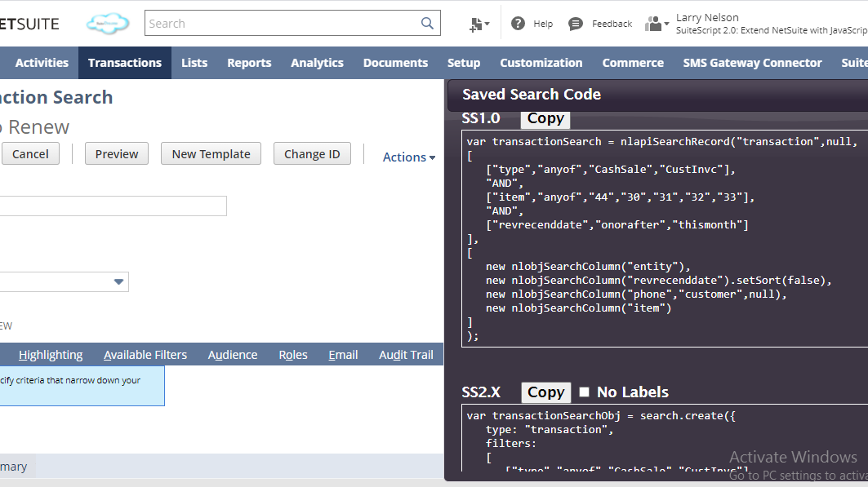Open the dropdown with the blue arrow

[x=118, y=282]
